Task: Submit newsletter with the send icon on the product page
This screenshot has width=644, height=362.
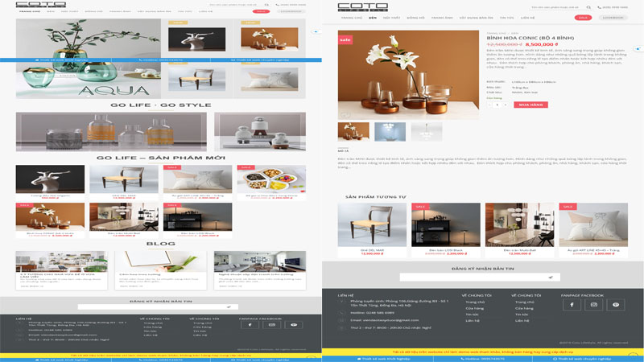Action: click(551, 278)
